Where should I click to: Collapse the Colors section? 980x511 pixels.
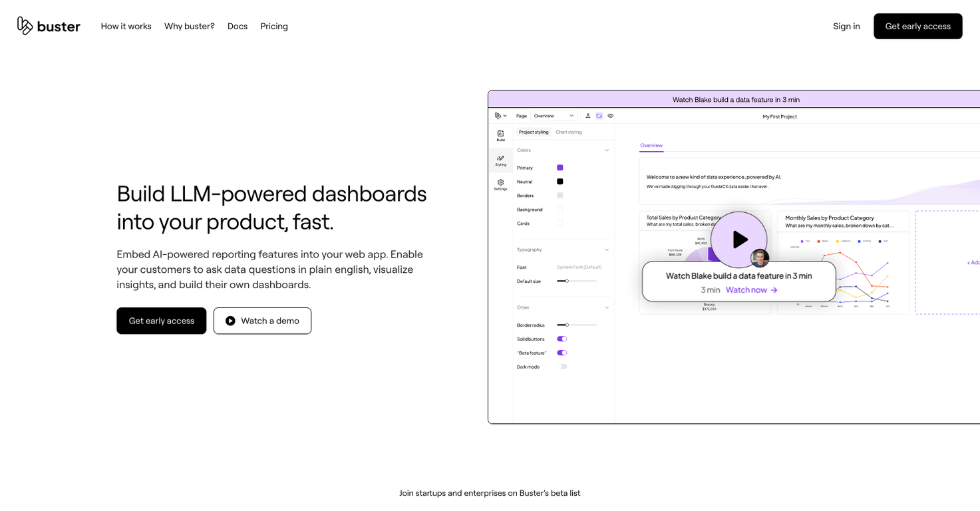point(607,150)
